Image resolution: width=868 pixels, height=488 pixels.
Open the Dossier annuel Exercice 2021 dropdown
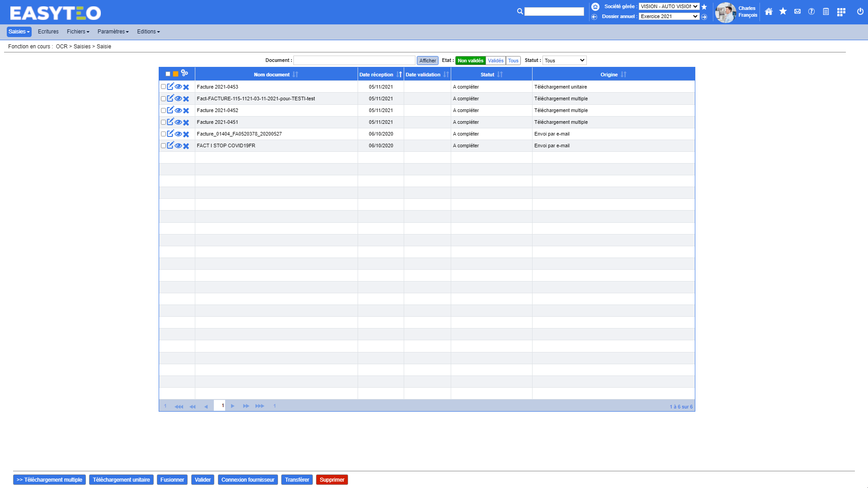point(669,16)
